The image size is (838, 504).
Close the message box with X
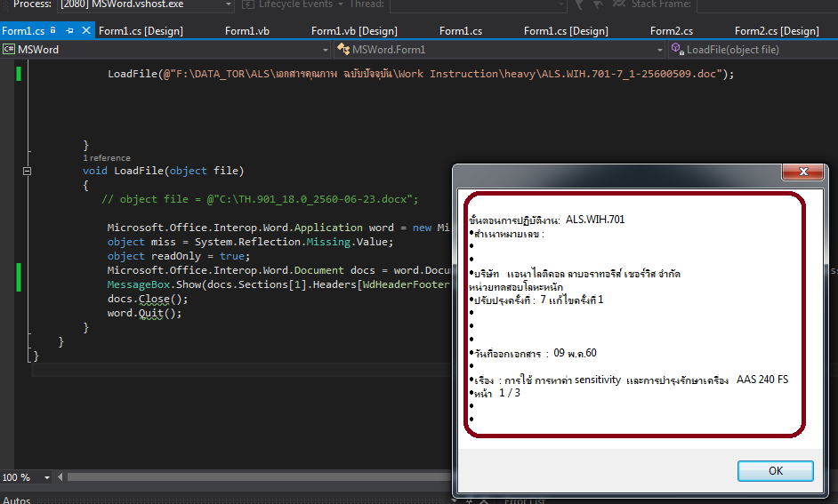(x=802, y=172)
